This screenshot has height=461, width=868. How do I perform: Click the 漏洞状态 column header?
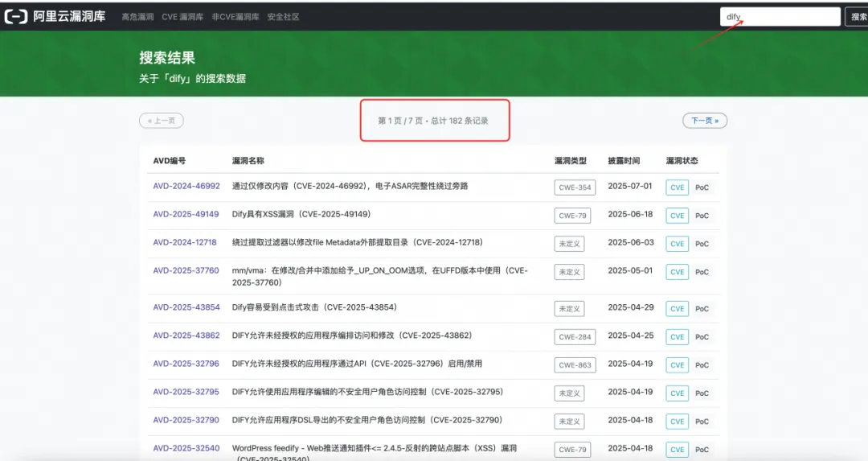(682, 161)
